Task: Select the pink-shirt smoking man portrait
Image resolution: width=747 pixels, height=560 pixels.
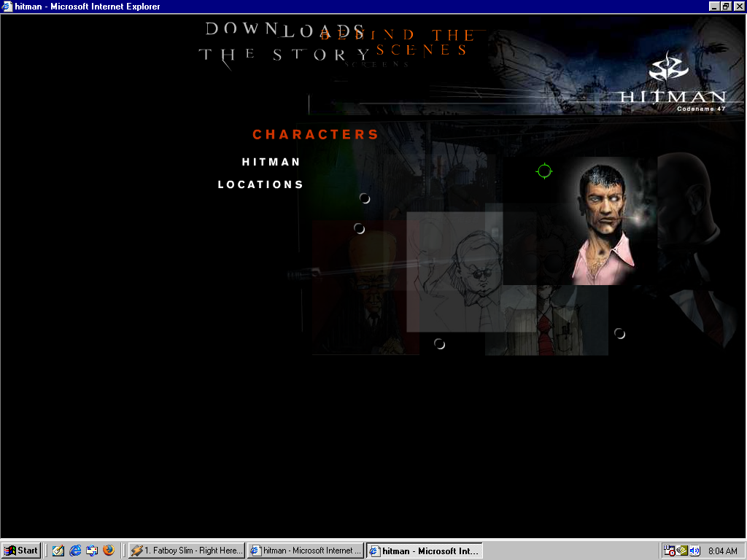Action: click(x=603, y=222)
